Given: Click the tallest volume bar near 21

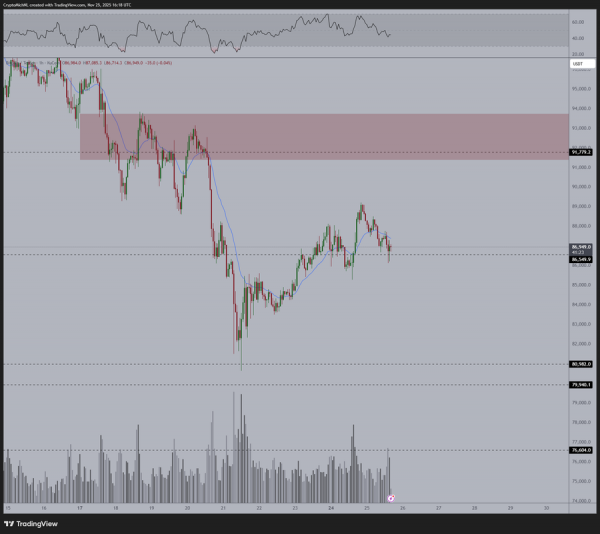Looking at the screenshot, I should tap(233, 447).
